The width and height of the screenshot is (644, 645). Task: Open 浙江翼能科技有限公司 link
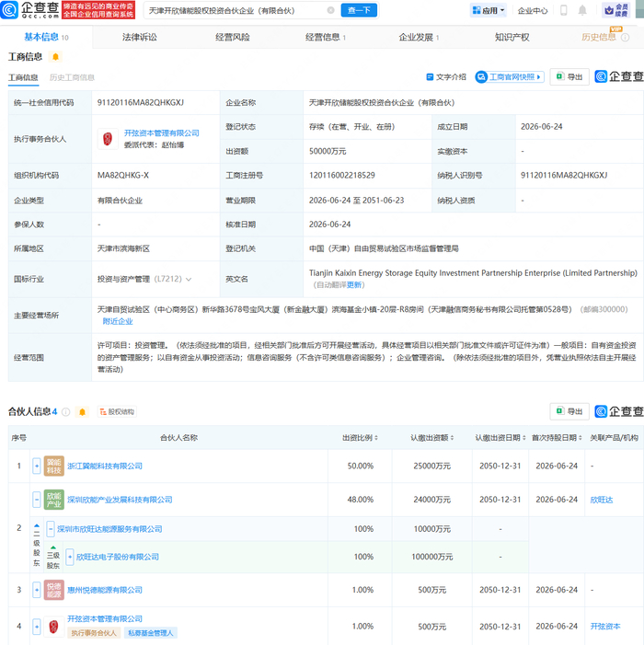click(105, 466)
